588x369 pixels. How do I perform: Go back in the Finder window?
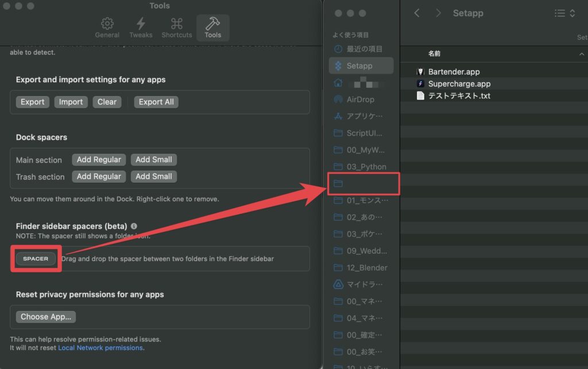coord(417,13)
